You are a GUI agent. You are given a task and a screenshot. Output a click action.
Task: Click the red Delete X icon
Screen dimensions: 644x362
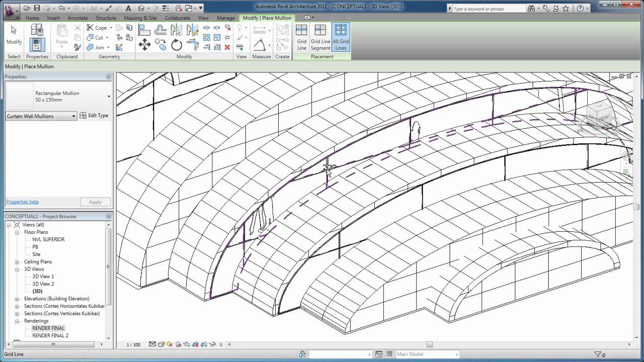pos(227,47)
